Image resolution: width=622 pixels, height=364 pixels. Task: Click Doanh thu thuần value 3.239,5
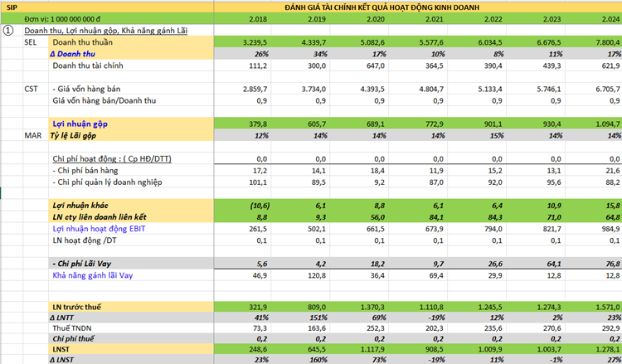click(255, 42)
